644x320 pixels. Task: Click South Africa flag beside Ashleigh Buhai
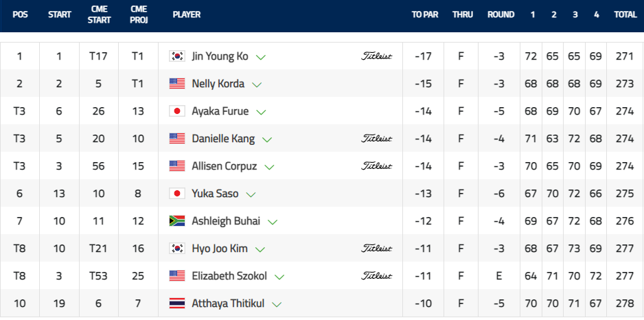tap(177, 221)
